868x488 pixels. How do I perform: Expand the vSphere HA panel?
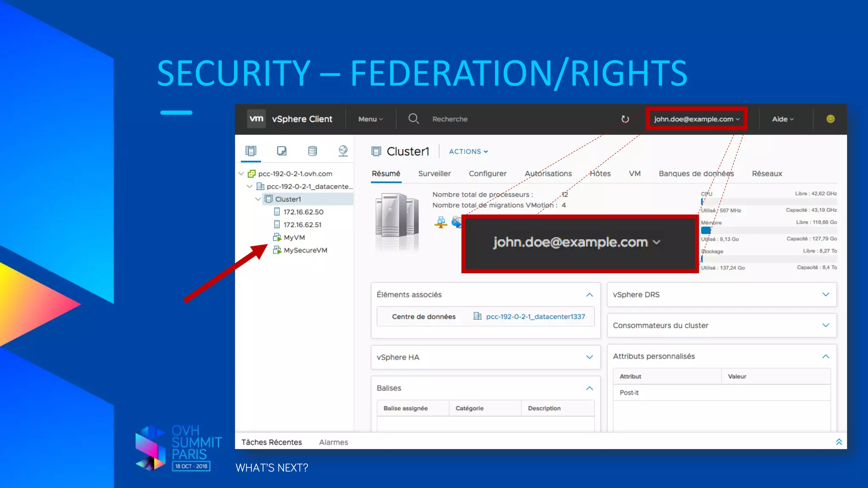click(589, 357)
